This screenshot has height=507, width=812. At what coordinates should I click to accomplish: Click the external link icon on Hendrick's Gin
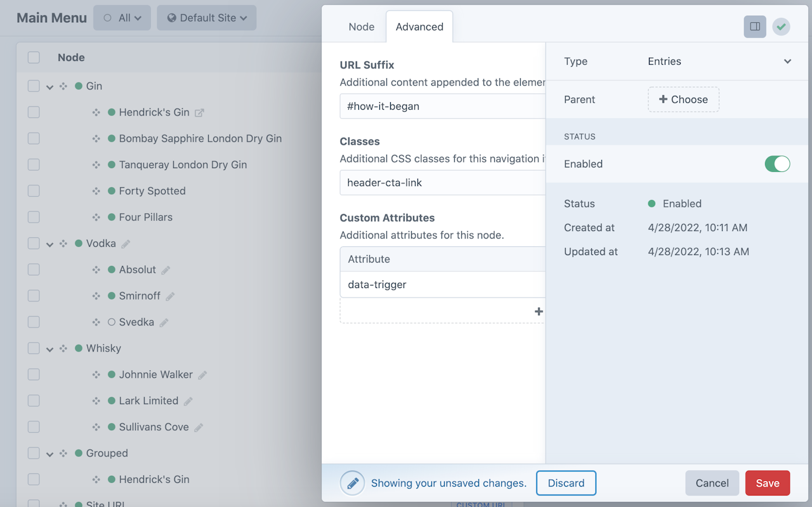199,113
